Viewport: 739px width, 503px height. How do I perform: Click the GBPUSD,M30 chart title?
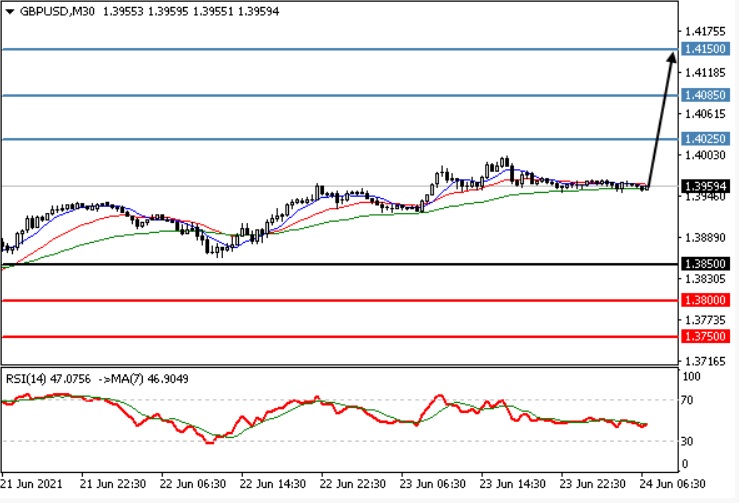[x=57, y=11]
